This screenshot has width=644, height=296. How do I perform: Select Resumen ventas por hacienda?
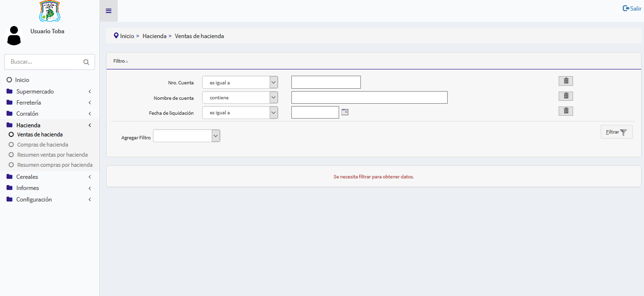point(52,155)
